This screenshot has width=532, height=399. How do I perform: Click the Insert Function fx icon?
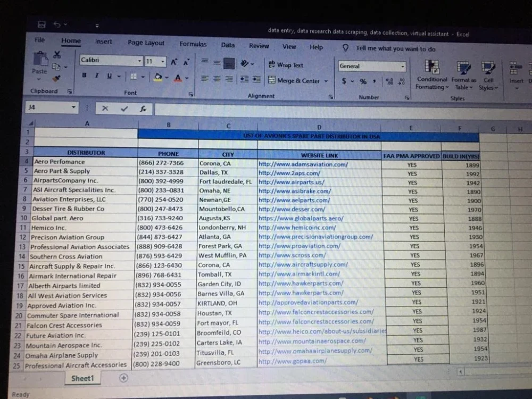[143, 109]
